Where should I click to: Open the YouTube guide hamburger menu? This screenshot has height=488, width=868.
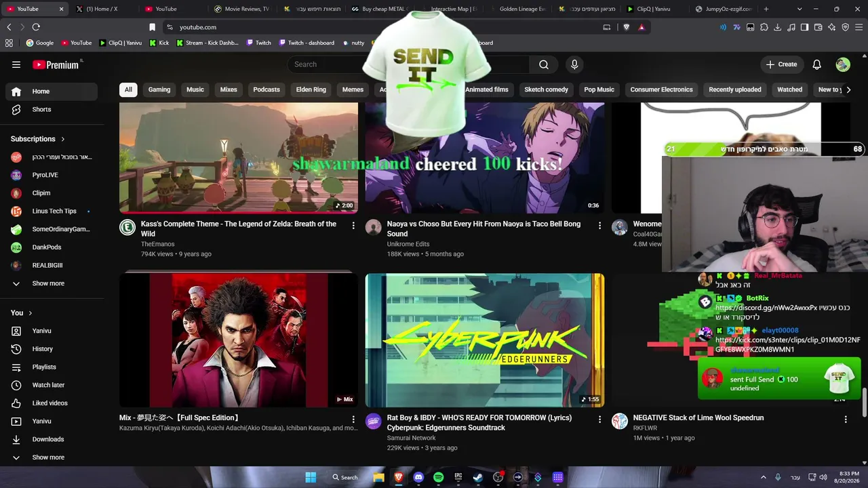[x=16, y=64]
